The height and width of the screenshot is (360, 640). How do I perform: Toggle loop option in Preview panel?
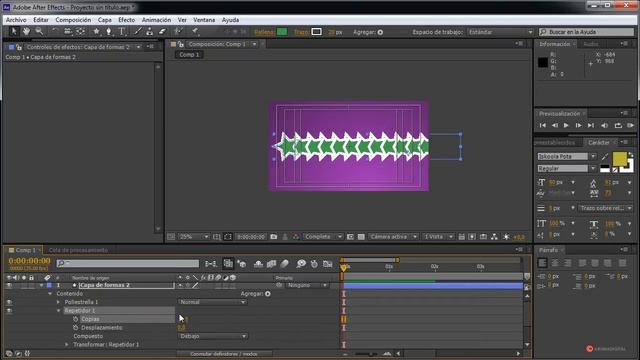pos(618,125)
